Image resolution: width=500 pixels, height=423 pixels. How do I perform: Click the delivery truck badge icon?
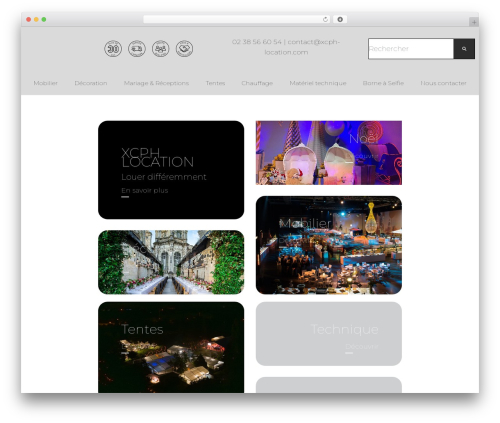tap(137, 49)
